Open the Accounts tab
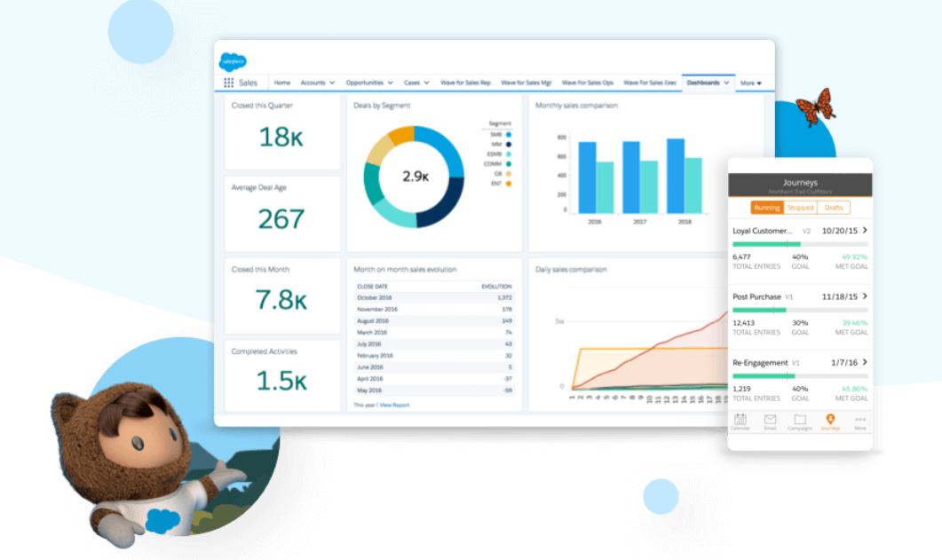 313,83
